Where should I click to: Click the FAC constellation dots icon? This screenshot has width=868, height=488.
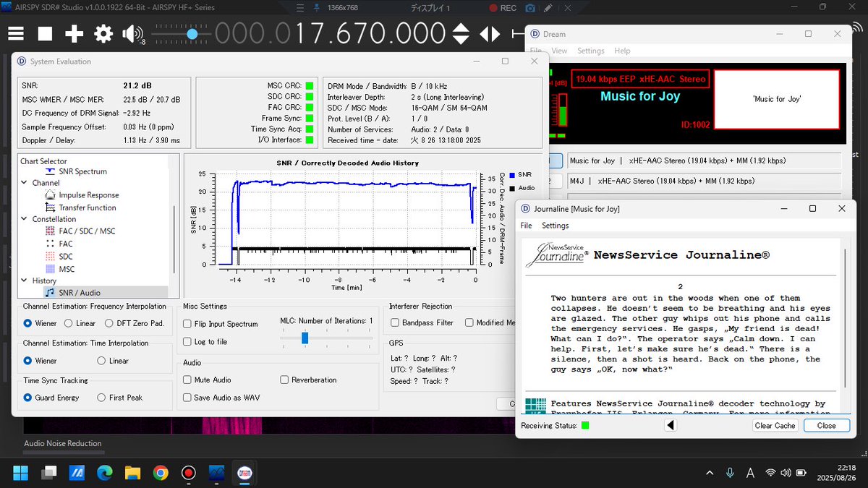pyautogui.click(x=50, y=244)
